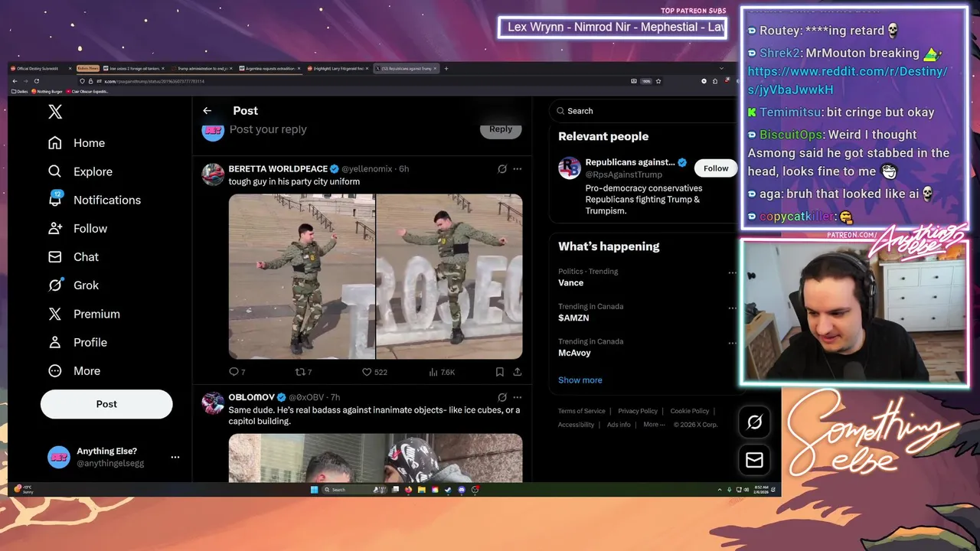Open the More sidebar menu
Viewport: 980px width, 551px height.
(x=74, y=371)
